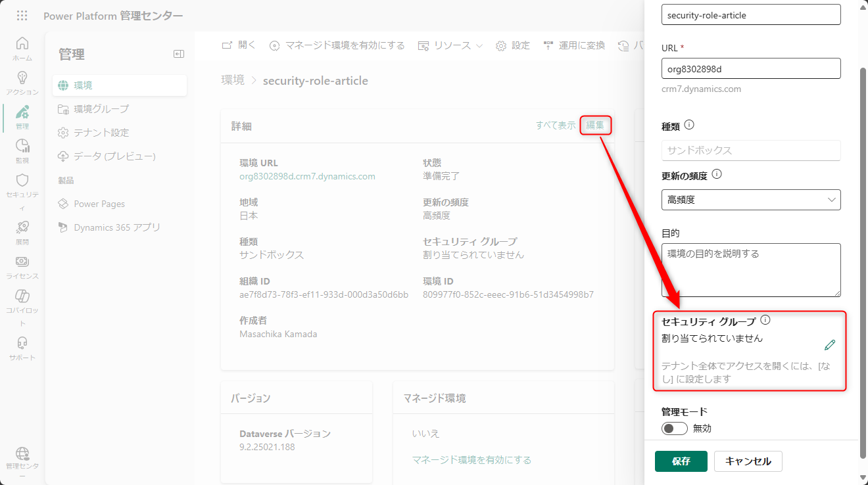Click the キャンセル button
The height and width of the screenshot is (485, 868).
click(x=748, y=461)
